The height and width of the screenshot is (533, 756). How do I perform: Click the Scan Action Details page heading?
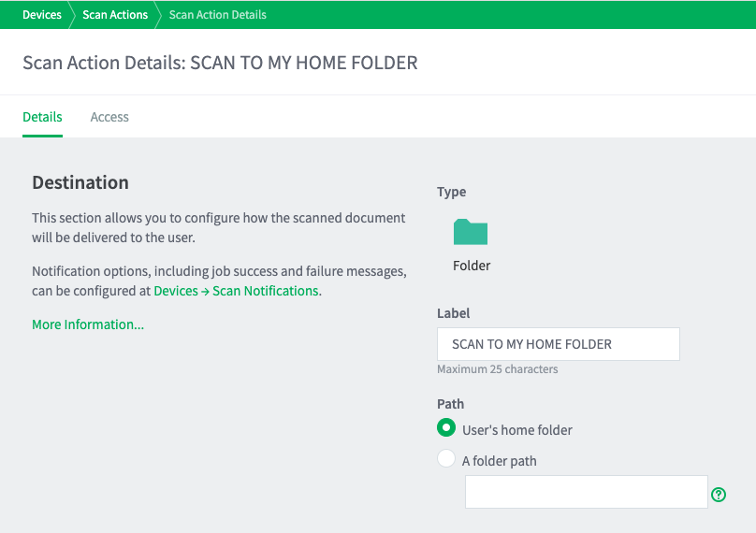220,63
